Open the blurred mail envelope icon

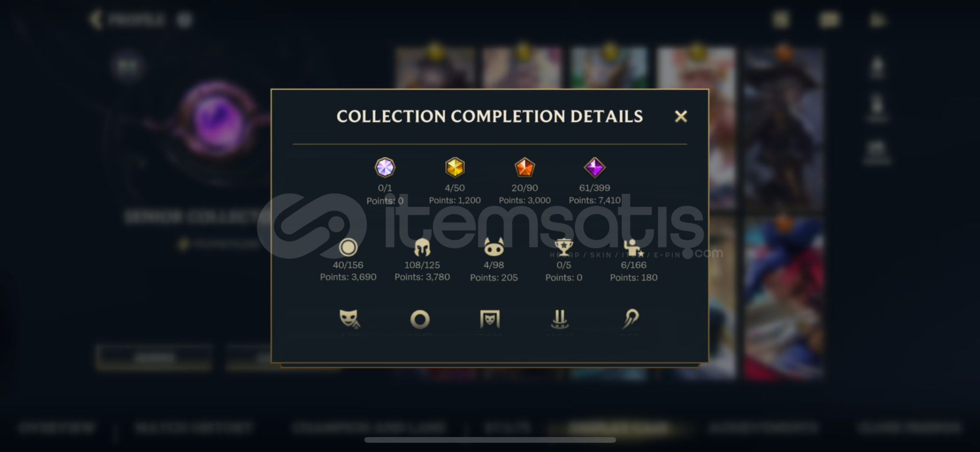click(x=829, y=20)
